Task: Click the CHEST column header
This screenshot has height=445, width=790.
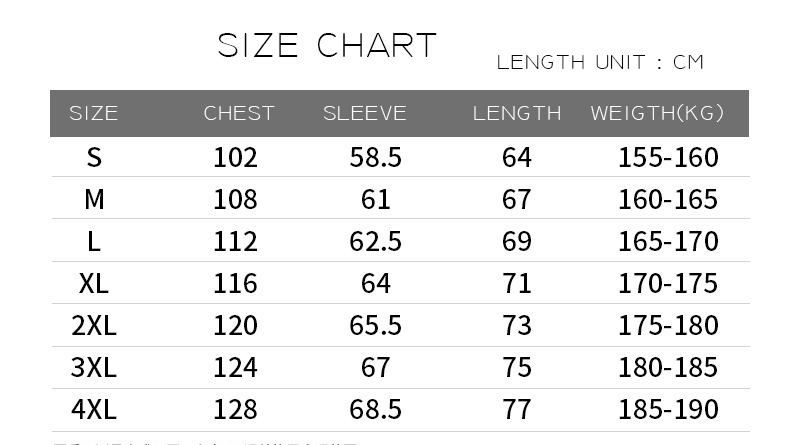Action: pos(239,113)
